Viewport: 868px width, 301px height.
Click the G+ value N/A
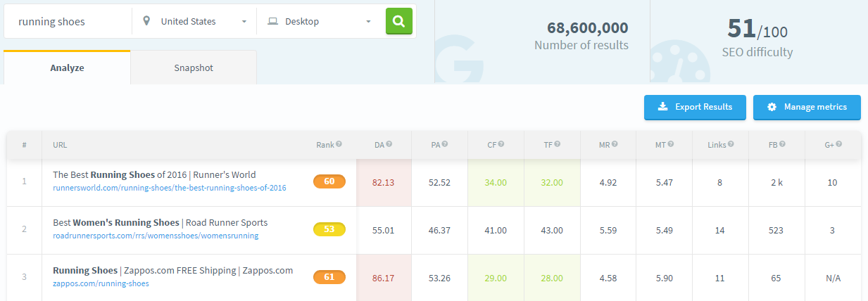(832, 278)
